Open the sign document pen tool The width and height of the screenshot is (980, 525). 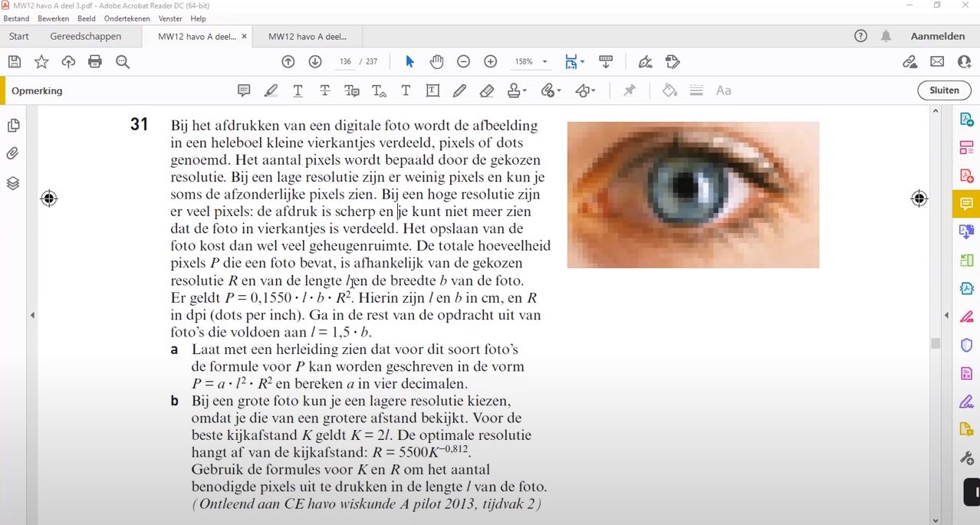(646, 62)
